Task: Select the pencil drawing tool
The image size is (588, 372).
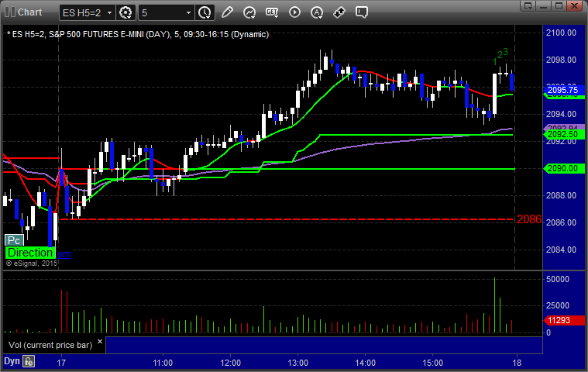Action: 227,12
